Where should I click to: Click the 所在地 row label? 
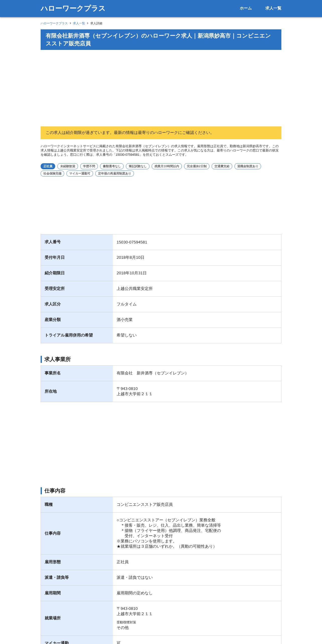51,391
